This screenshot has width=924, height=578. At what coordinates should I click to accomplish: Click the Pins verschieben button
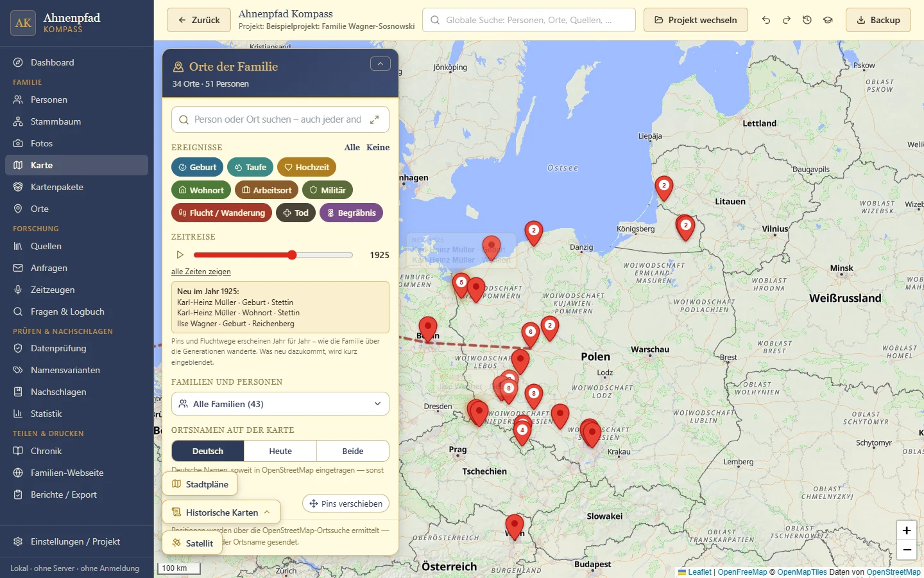coord(346,504)
